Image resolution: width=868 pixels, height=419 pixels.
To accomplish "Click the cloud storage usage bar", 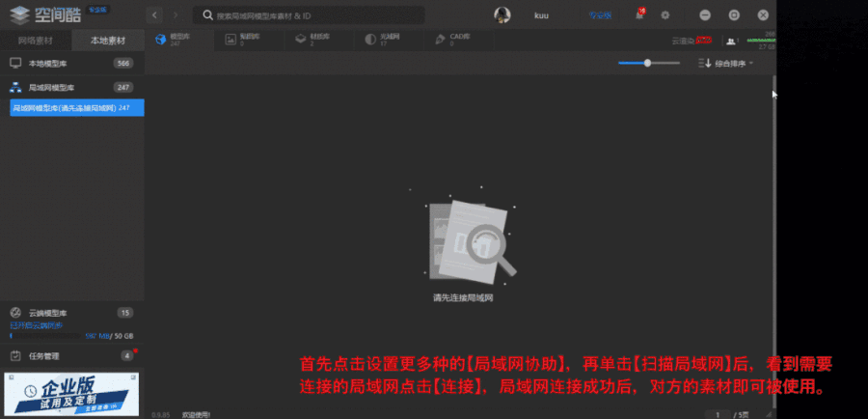I will [x=46, y=336].
